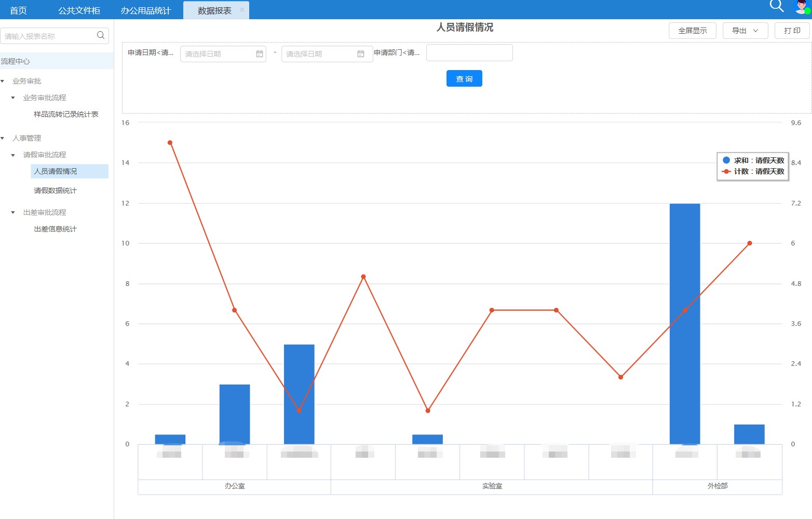Collapse the 人事管理 tree node

pos(3,138)
